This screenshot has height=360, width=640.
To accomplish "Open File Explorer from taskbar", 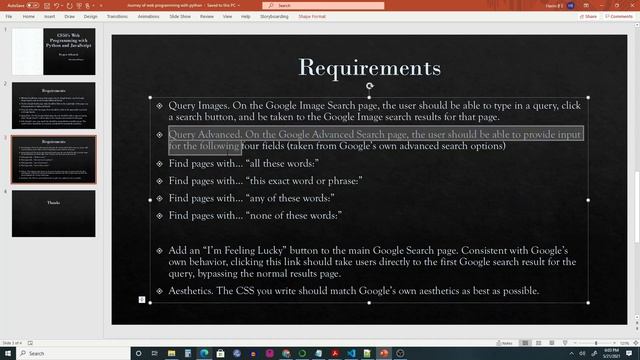I will pyautogui.click(x=171, y=353).
